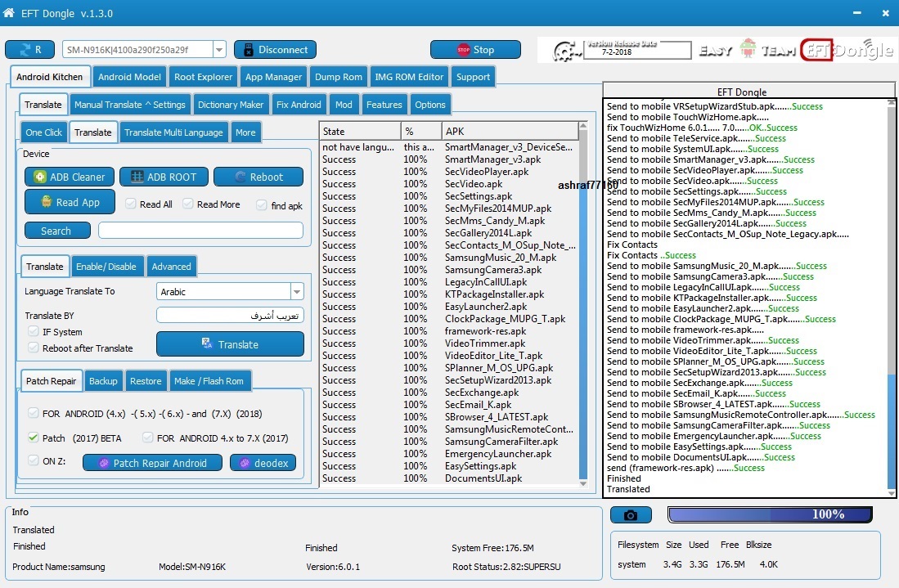Open Manual Translate ^ Settings tab
The image size is (899, 588).
[x=130, y=105]
